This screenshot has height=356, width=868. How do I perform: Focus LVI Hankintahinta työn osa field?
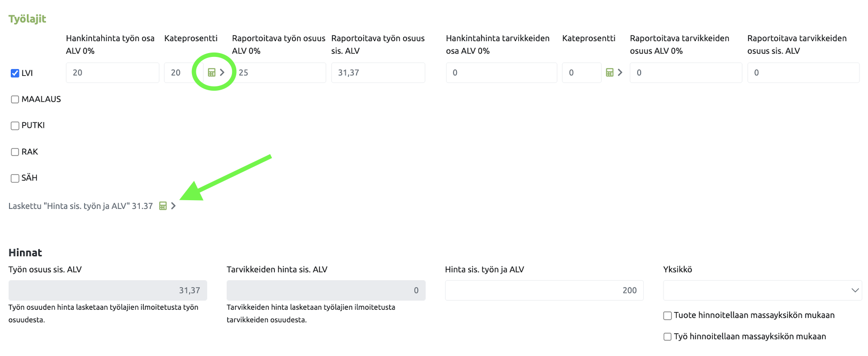[x=112, y=72]
